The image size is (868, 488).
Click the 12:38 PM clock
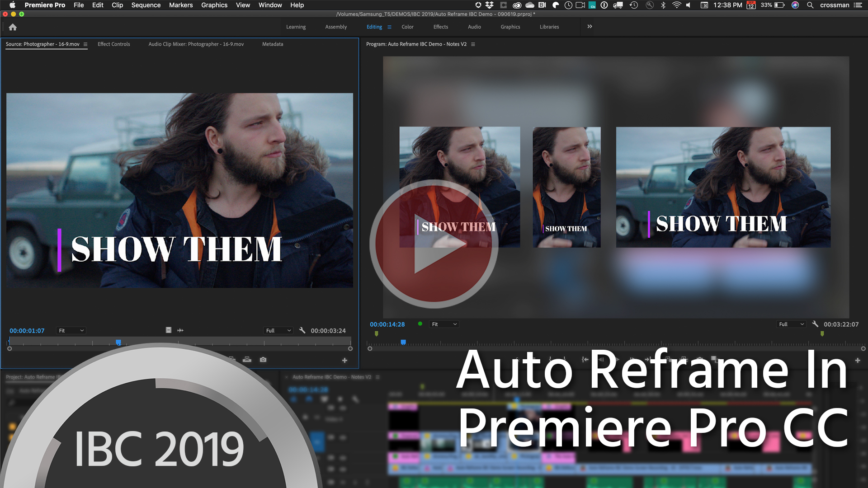point(728,5)
